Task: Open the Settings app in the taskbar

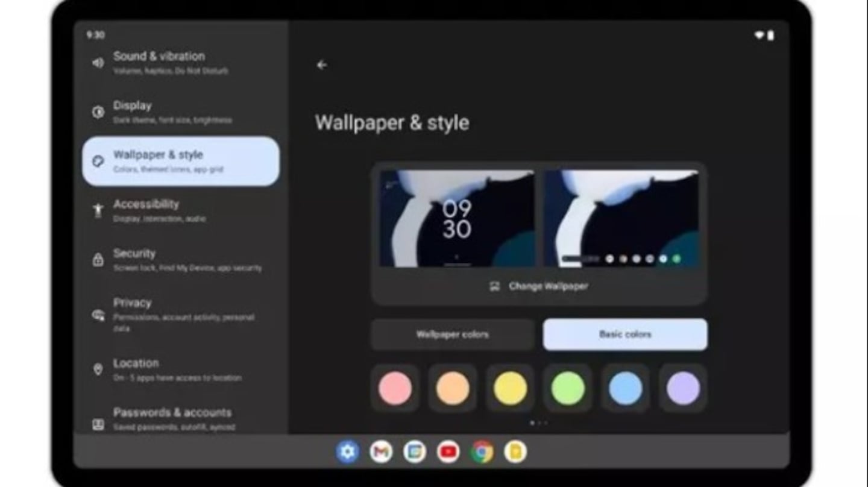Action: (x=347, y=451)
